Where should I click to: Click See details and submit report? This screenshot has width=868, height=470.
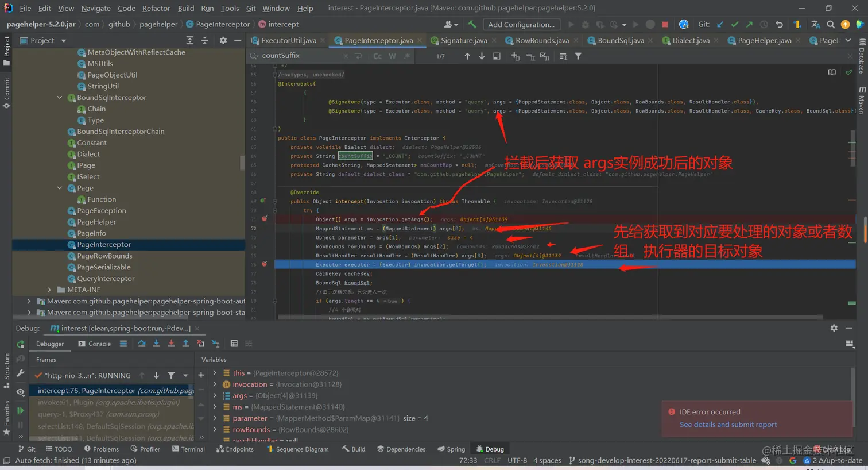click(x=728, y=425)
